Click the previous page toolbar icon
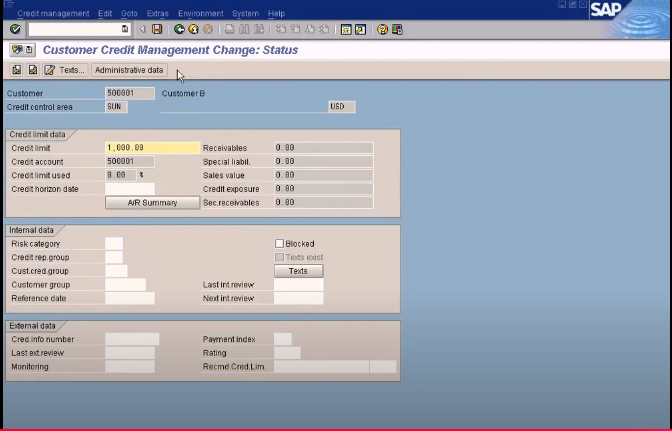 point(295,29)
